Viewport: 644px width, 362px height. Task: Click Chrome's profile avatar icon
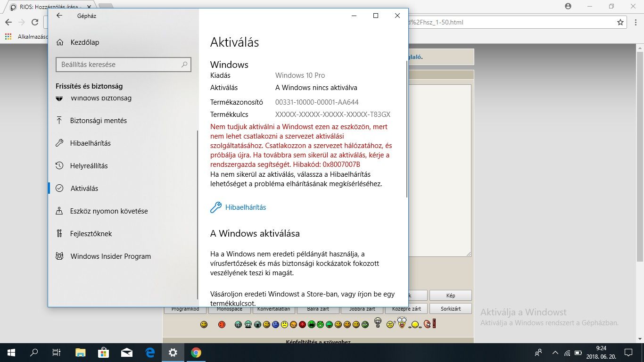click(x=568, y=6)
